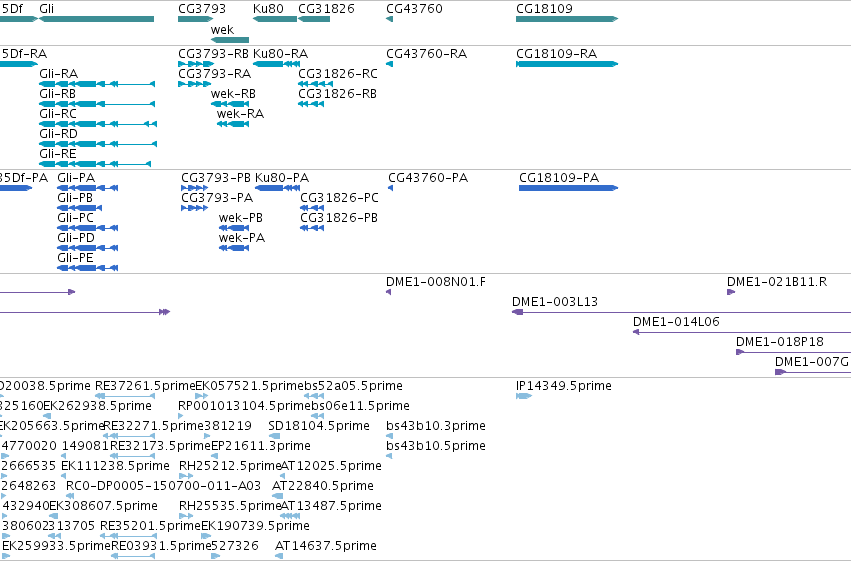Select transcript wek-RA

coord(233,124)
